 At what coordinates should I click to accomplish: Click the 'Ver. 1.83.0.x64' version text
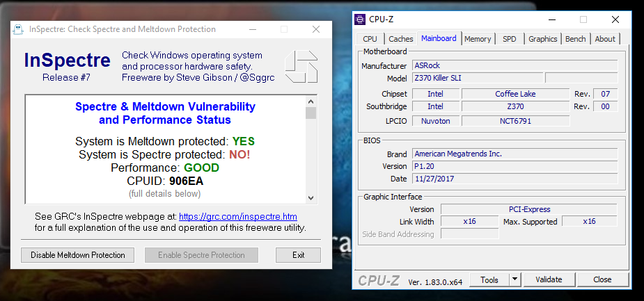pos(435,282)
